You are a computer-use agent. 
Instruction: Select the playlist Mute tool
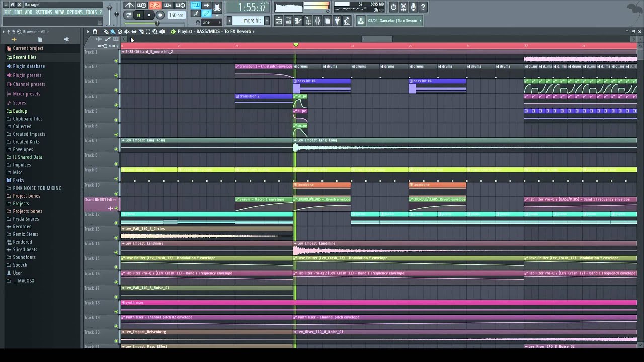[127, 32]
